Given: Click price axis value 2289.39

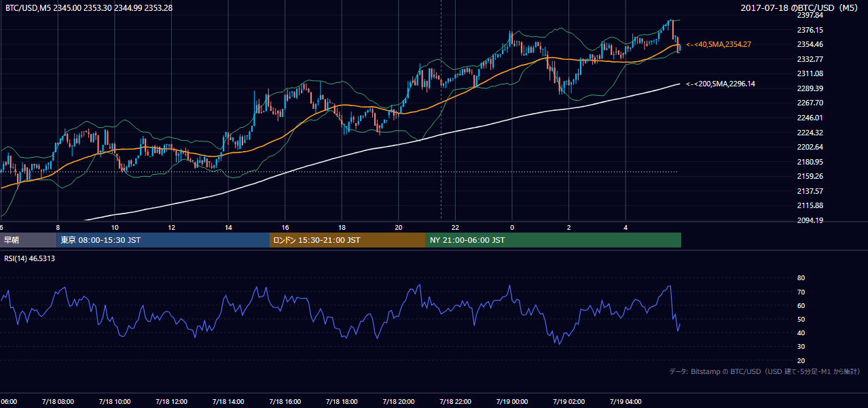Looking at the screenshot, I should point(810,88).
